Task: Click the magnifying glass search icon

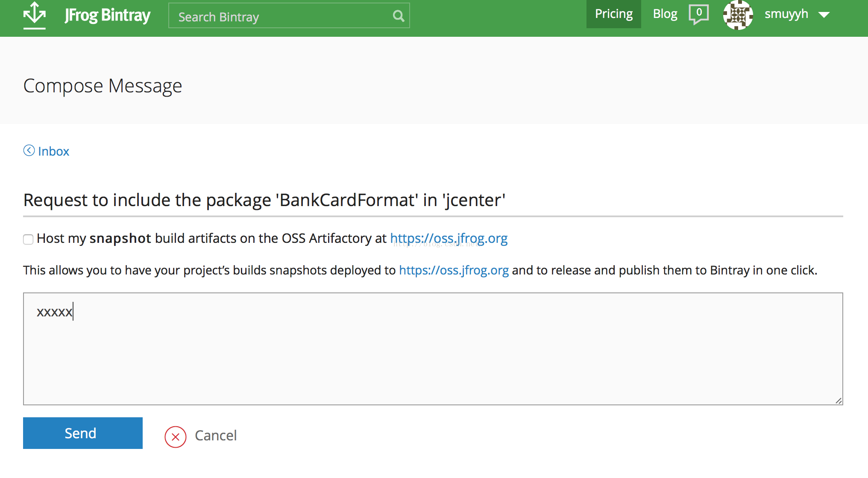Action: [x=398, y=16]
